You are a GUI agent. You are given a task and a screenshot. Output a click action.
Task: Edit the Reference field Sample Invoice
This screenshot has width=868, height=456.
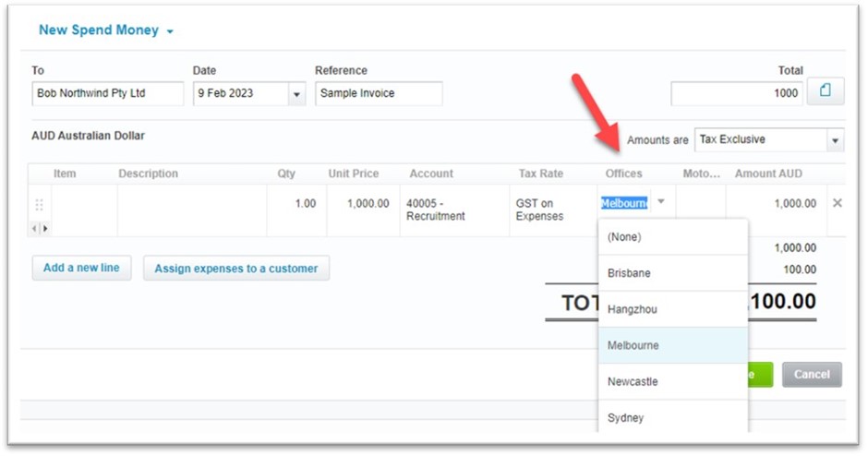tap(379, 93)
